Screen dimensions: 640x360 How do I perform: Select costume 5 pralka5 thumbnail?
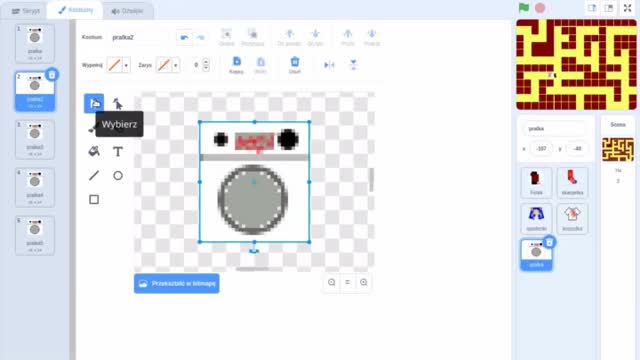pyautogui.click(x=35, y=236)
